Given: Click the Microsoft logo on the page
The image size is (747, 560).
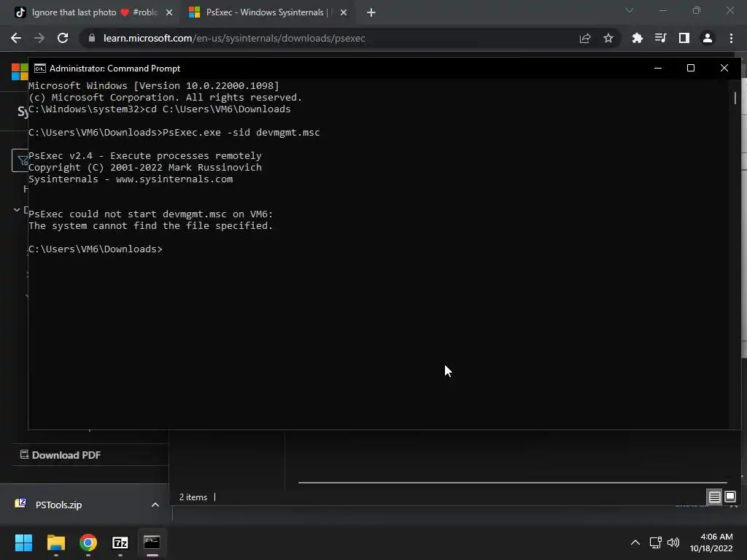Looking at the screenshot, I should click(x=20, y=72).
